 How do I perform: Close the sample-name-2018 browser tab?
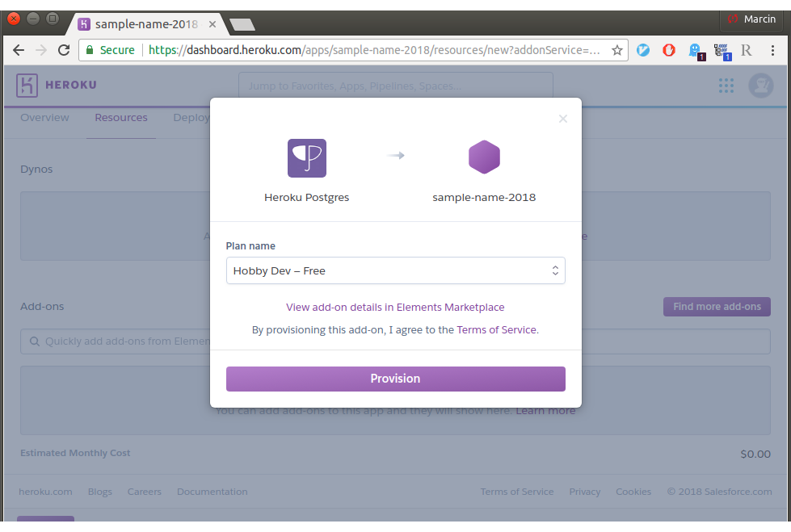pos(212,24)
